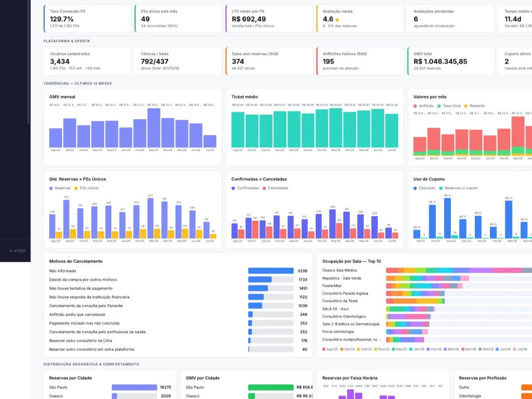This screenshot has width=532, height=399.
Task: Click Anfitrião pediu que cancelasse
Action: 77,314
